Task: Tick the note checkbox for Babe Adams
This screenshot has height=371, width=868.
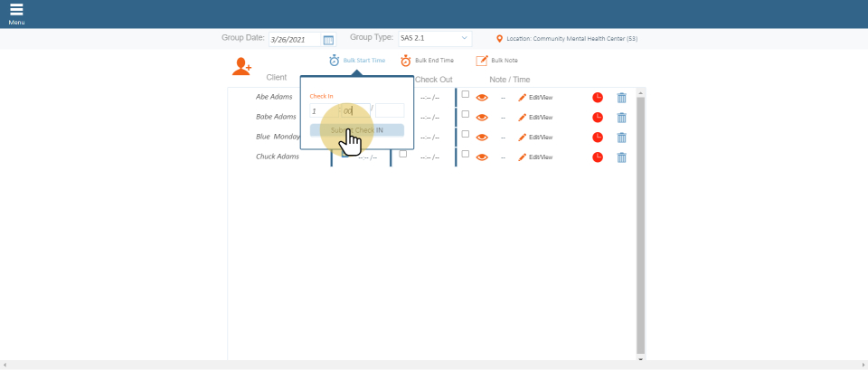Action: (x=466, y=114)
